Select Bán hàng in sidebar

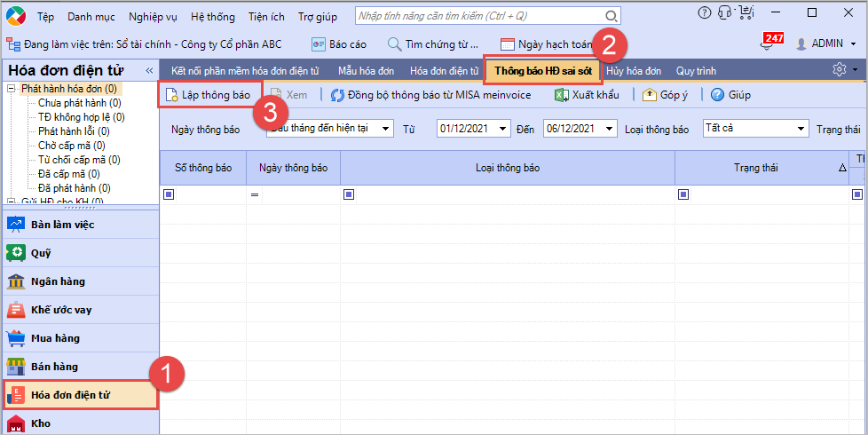tap(55, 367)
